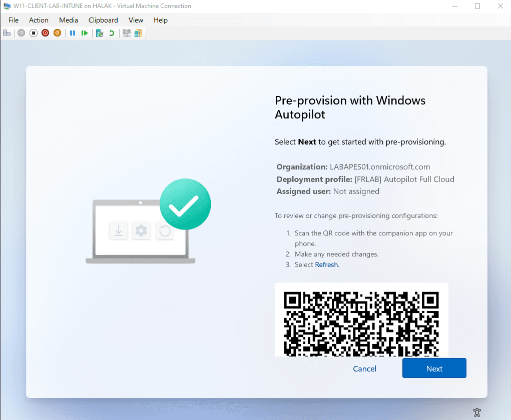Click the Turn Off VM icon
Viewport: 511px width, 420px height.
point(33,32)
